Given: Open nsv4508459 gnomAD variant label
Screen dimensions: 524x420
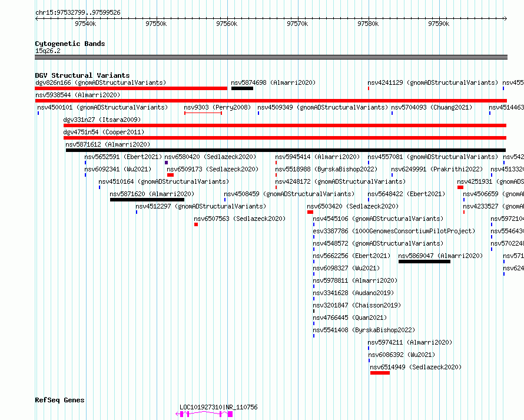Looking at the screenshot, I should [289, 194].
